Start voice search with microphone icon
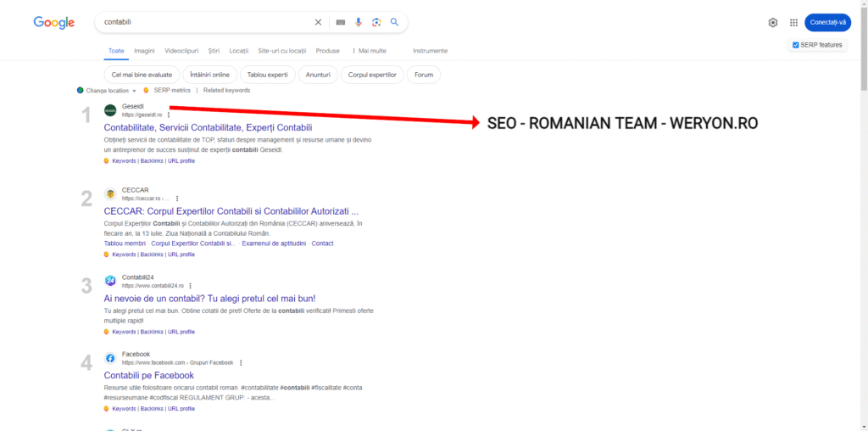868x431 pixels. [359, 22]
